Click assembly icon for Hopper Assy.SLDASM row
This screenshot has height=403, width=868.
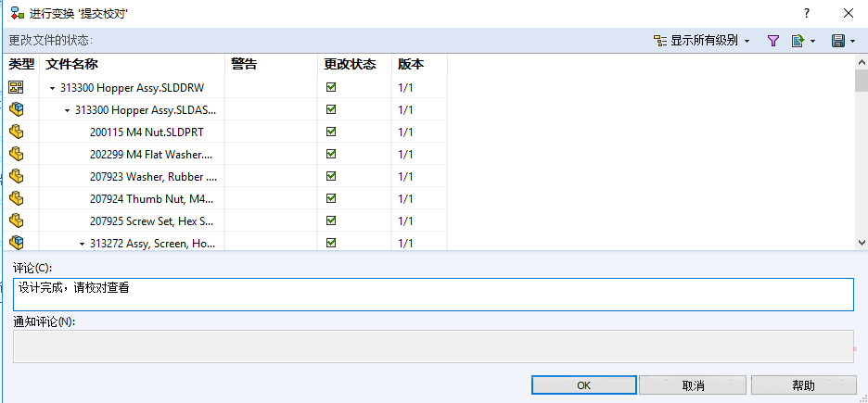(16, 109)
